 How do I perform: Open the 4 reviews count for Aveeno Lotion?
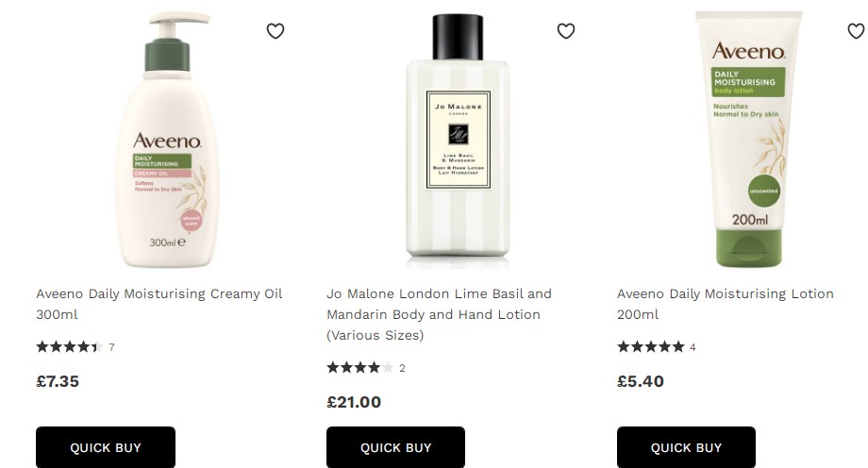tap(693, 347)
